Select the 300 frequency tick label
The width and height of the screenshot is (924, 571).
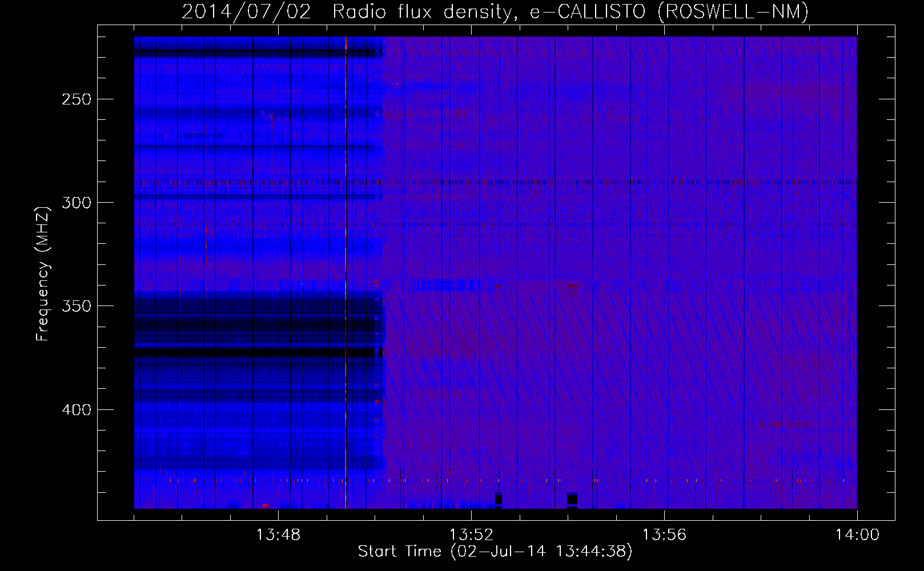(77, 203)
